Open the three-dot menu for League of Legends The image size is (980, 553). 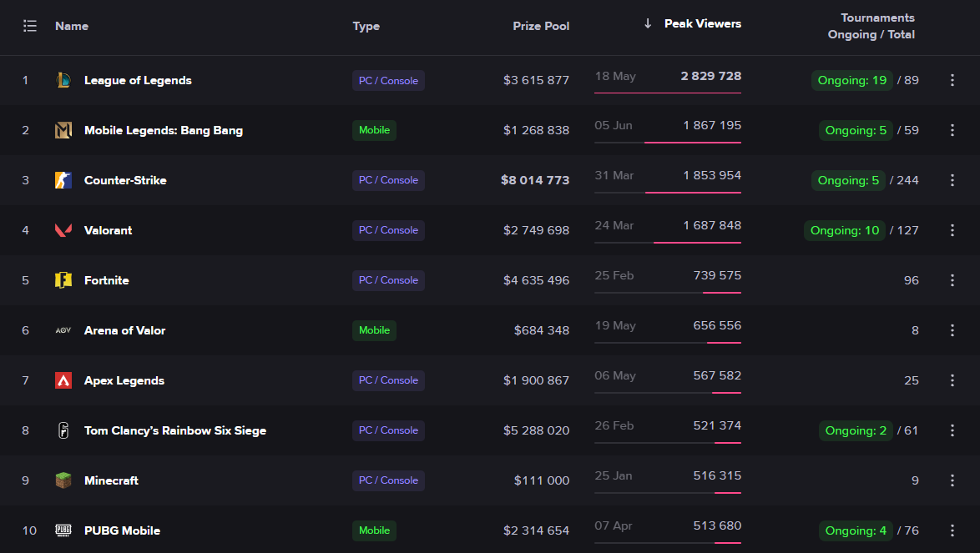click(x=952, y=80)
